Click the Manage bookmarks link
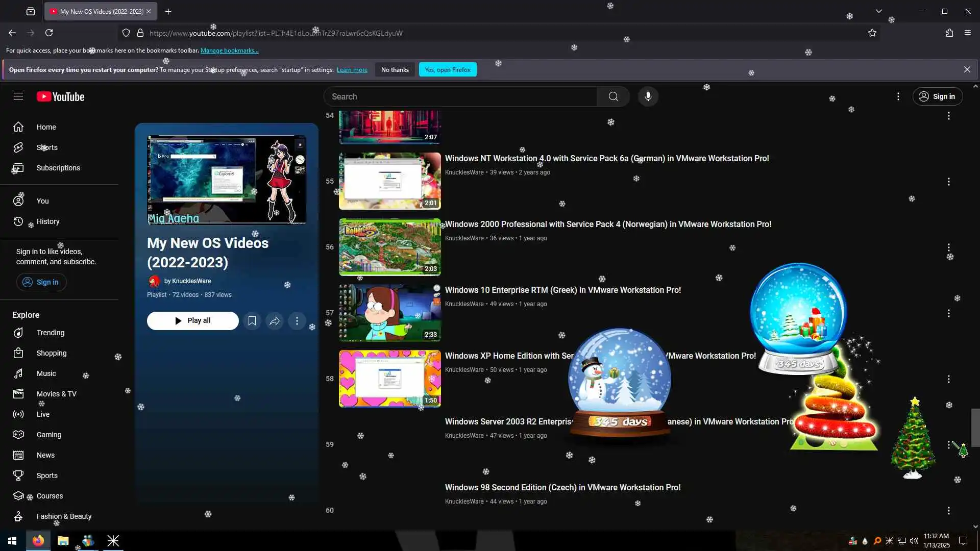This screenshot has width=980, height=551. click(229, 51)
